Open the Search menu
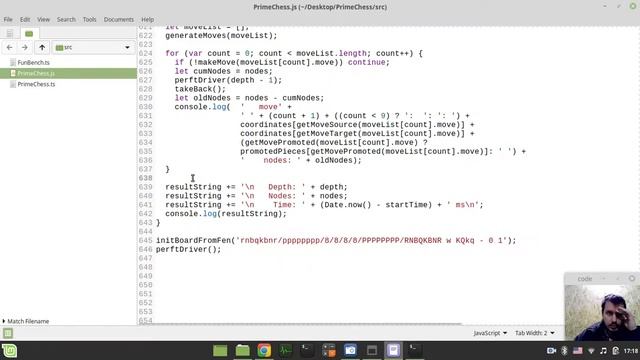 click(66, 19)
